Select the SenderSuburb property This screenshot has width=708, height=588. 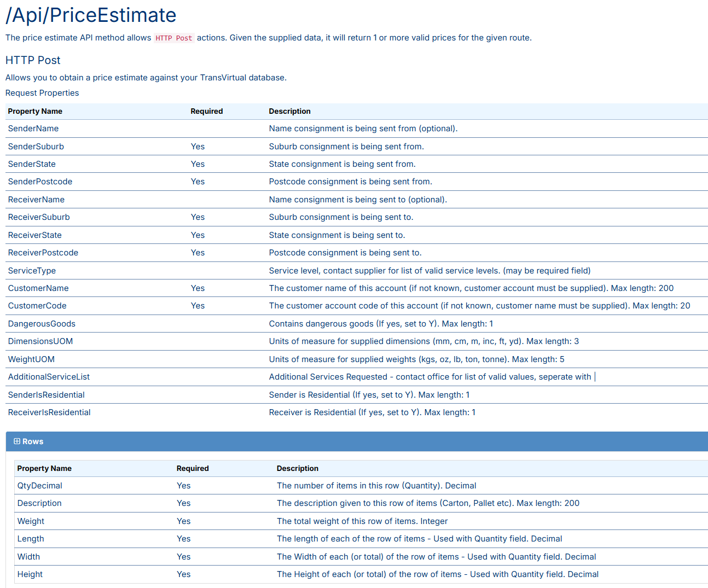[x=36, y=146]
